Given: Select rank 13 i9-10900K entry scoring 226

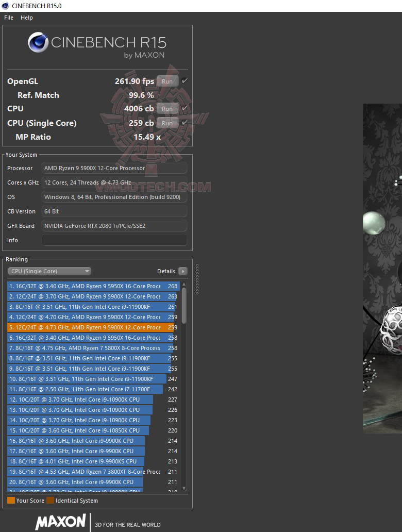Looking at the screenshot, I should 93,410.
